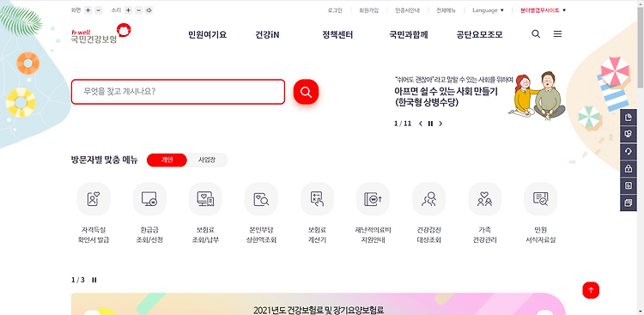Open the 전체메뉴 link

(446, 10)
